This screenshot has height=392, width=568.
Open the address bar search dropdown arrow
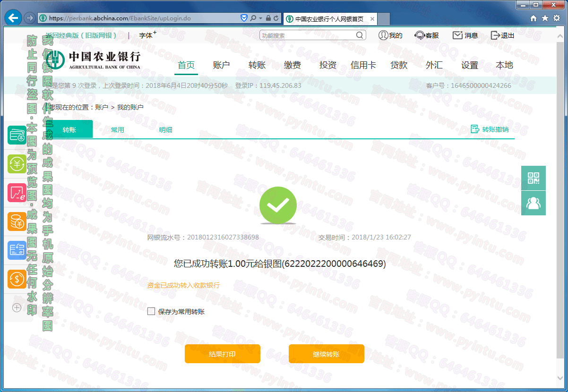click(260, 18)
